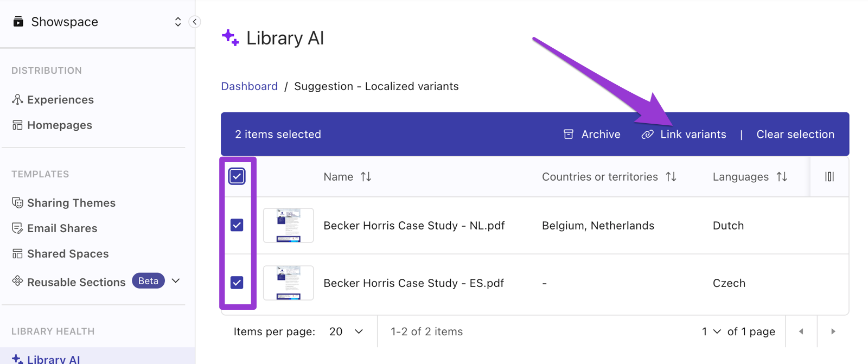Viewport: 868px width, 364px height.
Task: Open thumbnail of the NL.pdf case study
Action: [289, 225]
